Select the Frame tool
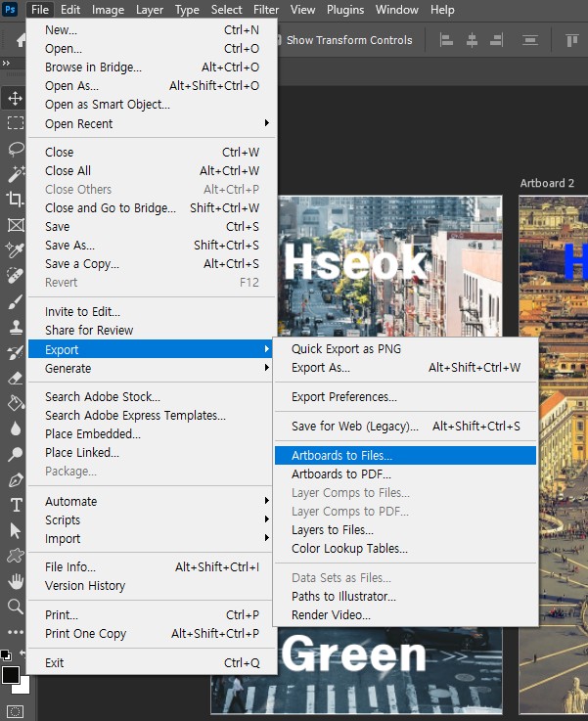Screen dimensions: 588x721 click(16, 225)
